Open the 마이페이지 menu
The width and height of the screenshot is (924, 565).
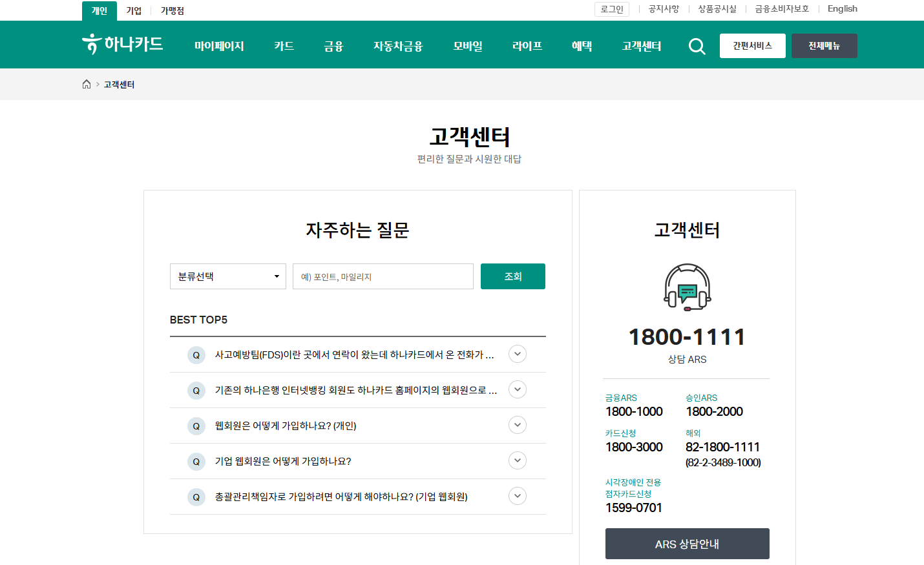[219, 46]
